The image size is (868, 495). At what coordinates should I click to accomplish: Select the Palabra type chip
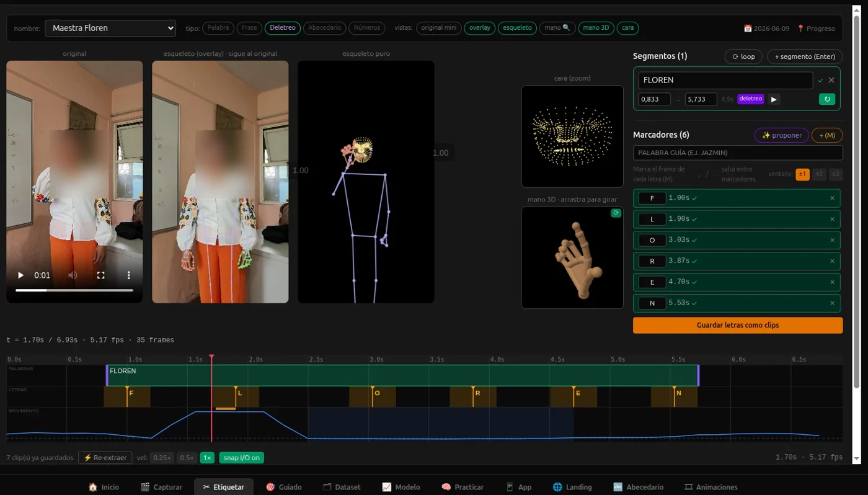tap(218, 28)
